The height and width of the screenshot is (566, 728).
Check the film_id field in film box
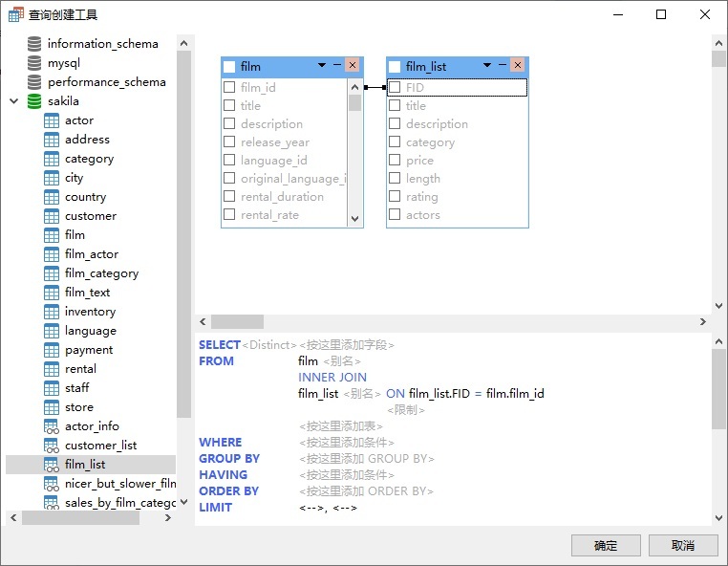229,87
